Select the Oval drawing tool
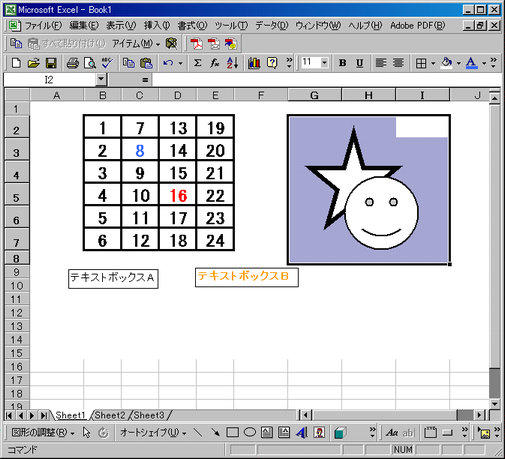The image size is (505, 459). tap(250, 432)
